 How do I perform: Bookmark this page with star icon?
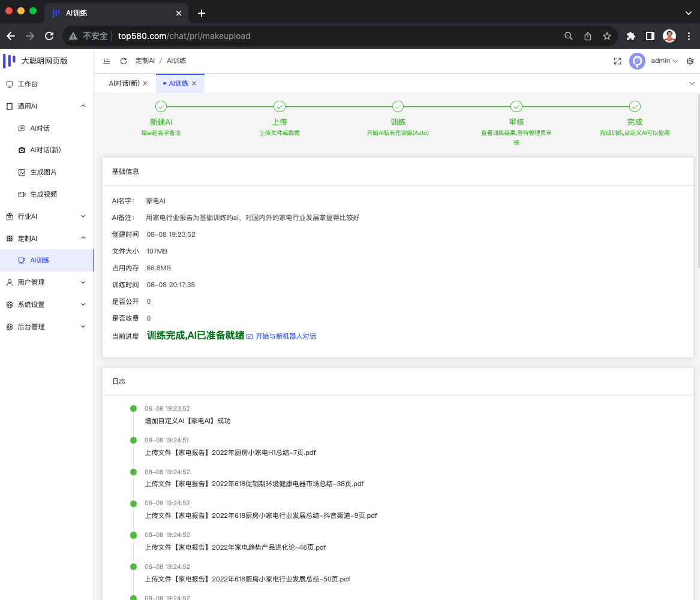pyautogui.click(x=606, y=36)
